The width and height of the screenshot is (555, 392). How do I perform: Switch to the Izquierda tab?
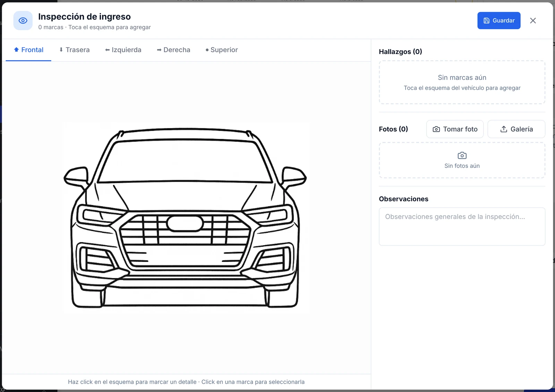coord(123,50)
